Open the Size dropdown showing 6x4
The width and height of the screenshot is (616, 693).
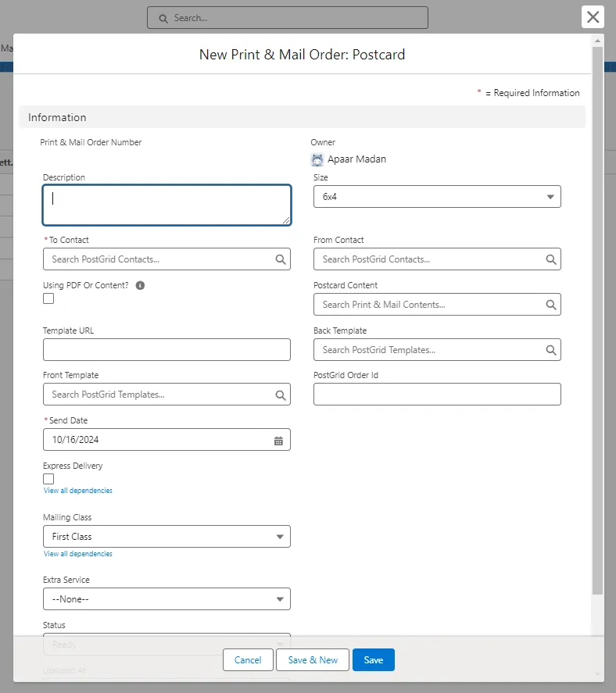click(x=437, y=197)
